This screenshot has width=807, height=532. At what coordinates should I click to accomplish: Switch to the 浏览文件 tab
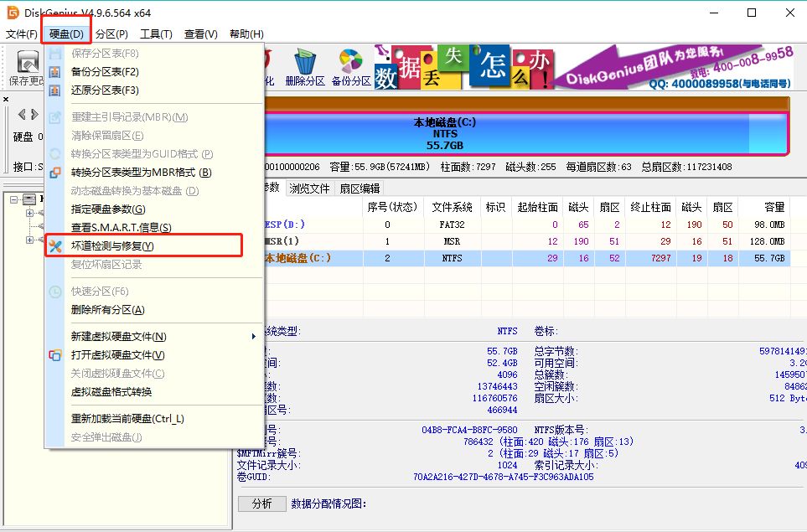click(308, 189)
